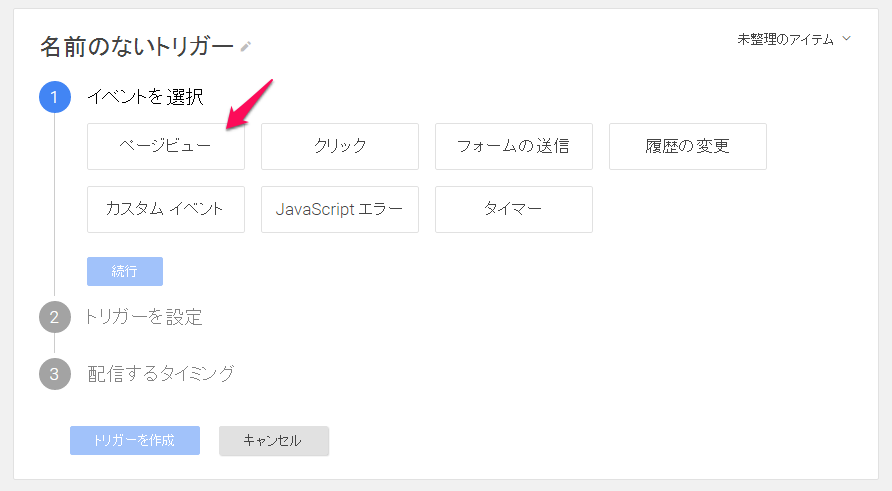
Task: Pick the JavaScript エラー event type
Action: pyautogui.click(x=340, y=209)
